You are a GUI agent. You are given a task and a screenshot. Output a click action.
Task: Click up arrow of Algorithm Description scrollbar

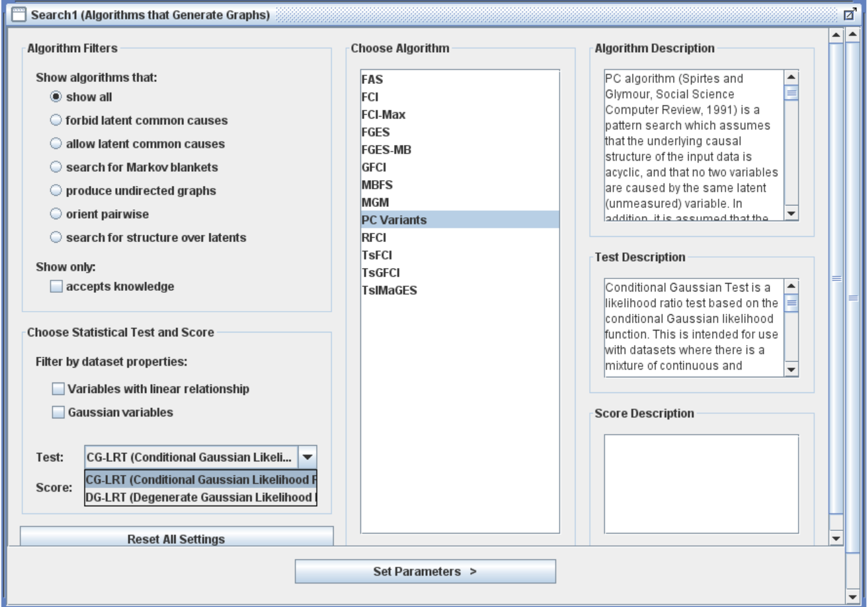(791, 77)
